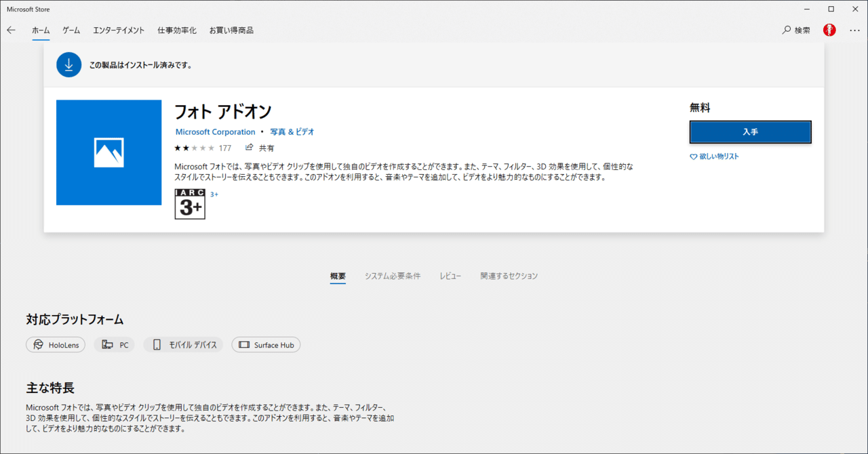Add app to 欲しい物リスト

coord(714,156)
